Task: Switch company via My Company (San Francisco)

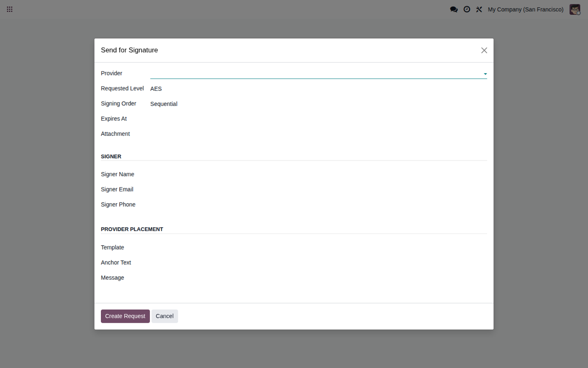Action: [525, 9]
